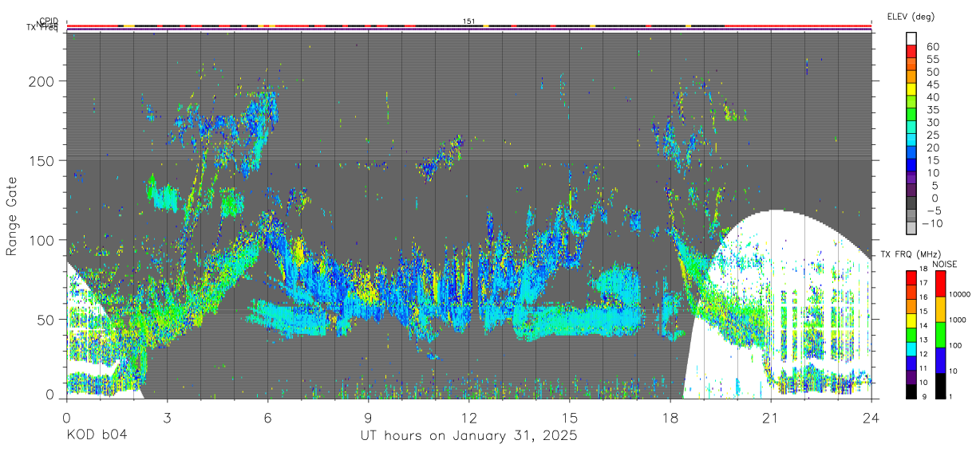Select the yellow-orange swatch in the NOISE colorbar
Image resolution: width=980 pixels, height=452 pixels.
coord(939,309)
